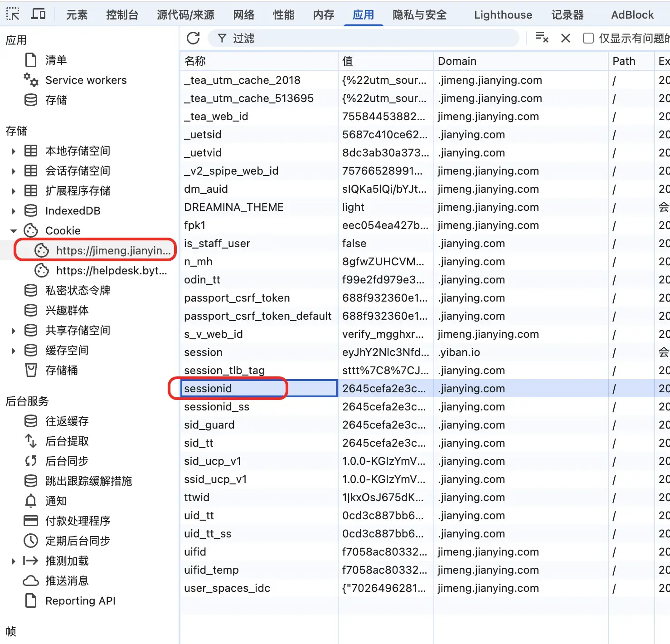Activate the inspect element picker icon
The image size is (670, 644).
13,15
